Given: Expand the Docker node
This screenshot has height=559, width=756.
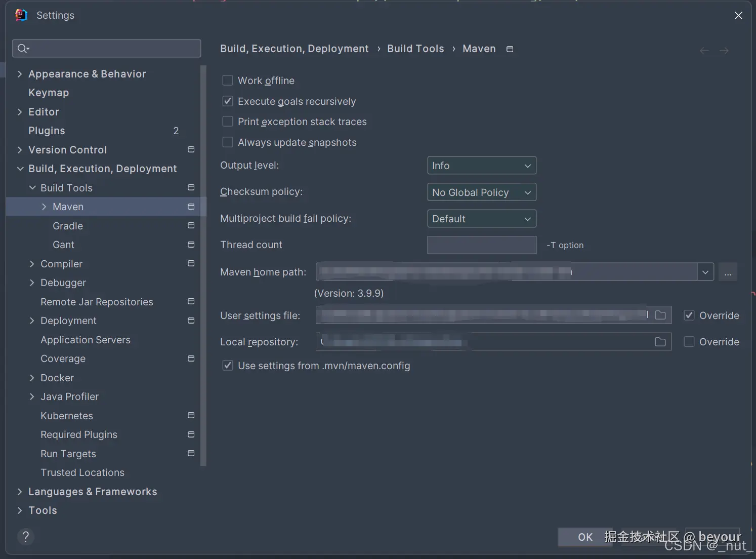Looking at the screenshot, I should coord(32,378).
